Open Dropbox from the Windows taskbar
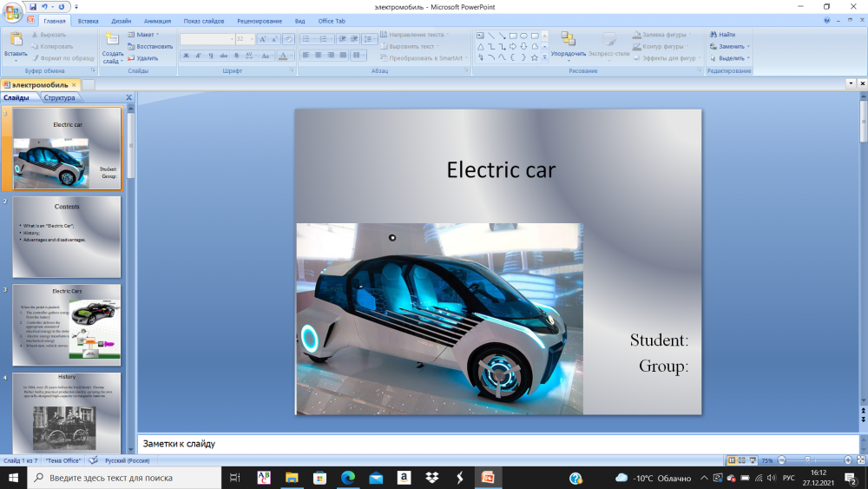The height and width of the screenshot is (489, 868). click(431, 478)
